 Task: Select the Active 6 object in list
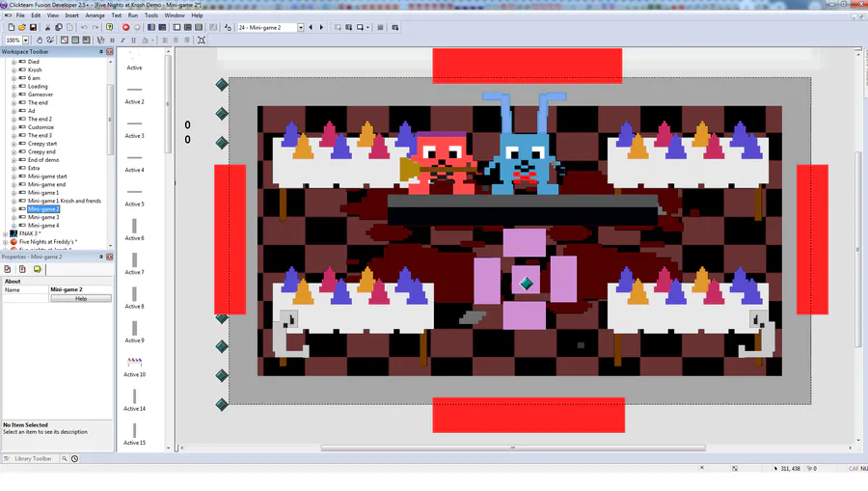pyautogui.click(x=134, y=231)
